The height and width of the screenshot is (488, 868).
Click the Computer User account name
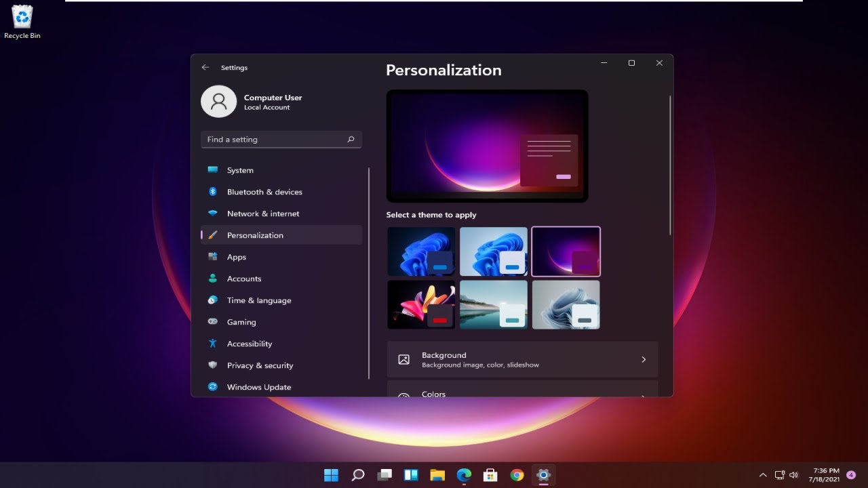point(273,98)
